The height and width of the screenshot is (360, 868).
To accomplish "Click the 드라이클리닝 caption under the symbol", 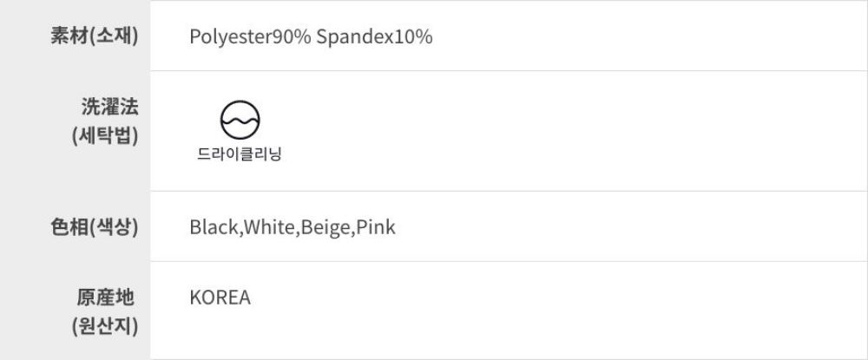I will pyautogui.click(x=240, y=156).
